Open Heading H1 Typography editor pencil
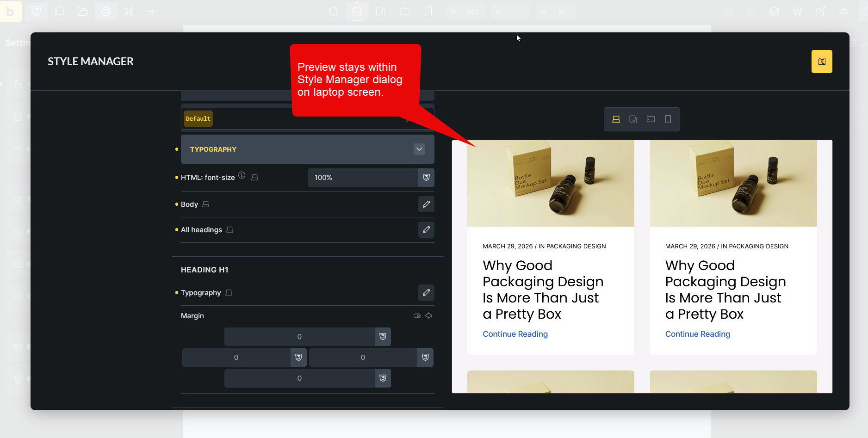The height and width of the screenshot is (438, 868). 426,293
